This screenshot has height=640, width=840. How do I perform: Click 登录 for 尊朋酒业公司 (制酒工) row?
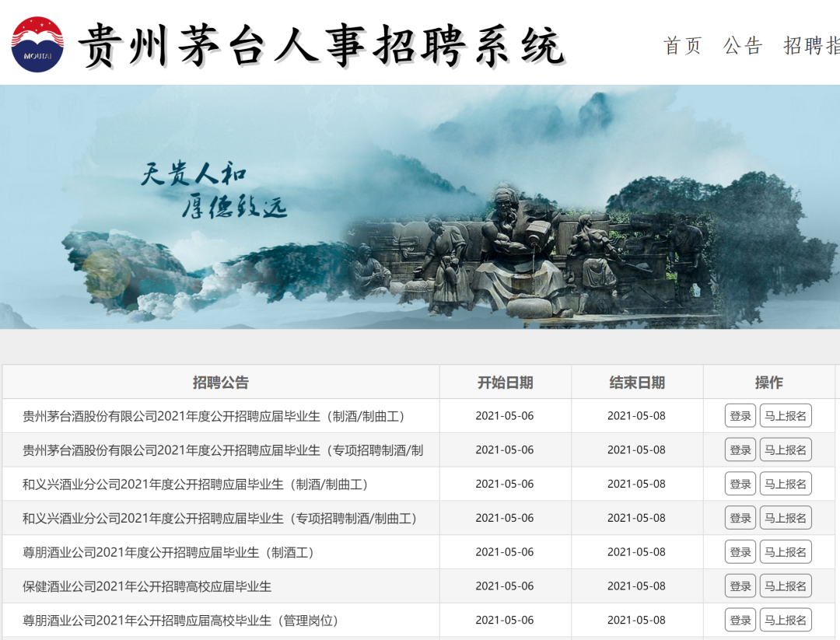740,551
